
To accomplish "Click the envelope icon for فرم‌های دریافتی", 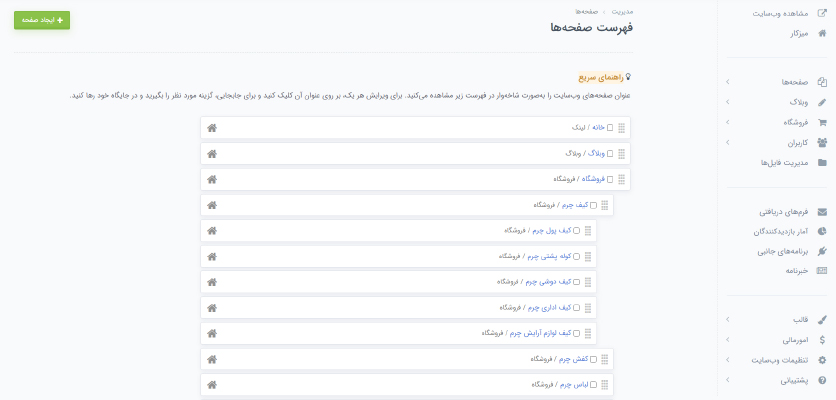I will click(822, 212).
